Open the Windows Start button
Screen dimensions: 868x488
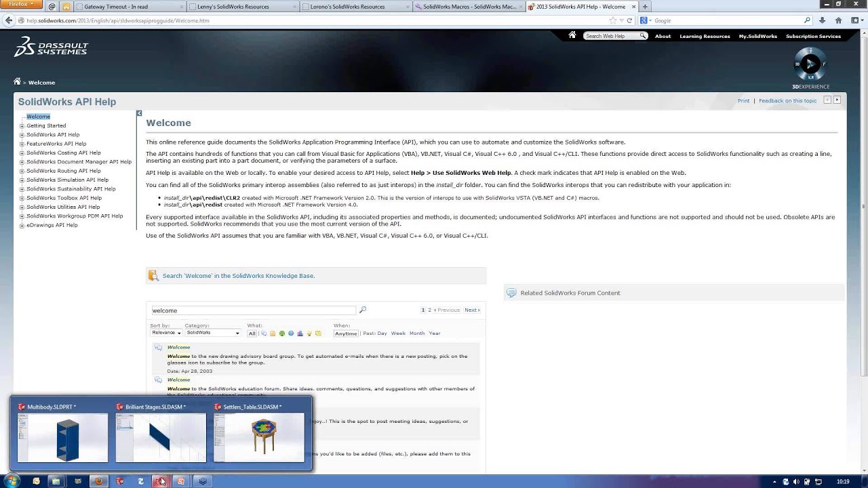pyautogui.click(x=12, y=481)
